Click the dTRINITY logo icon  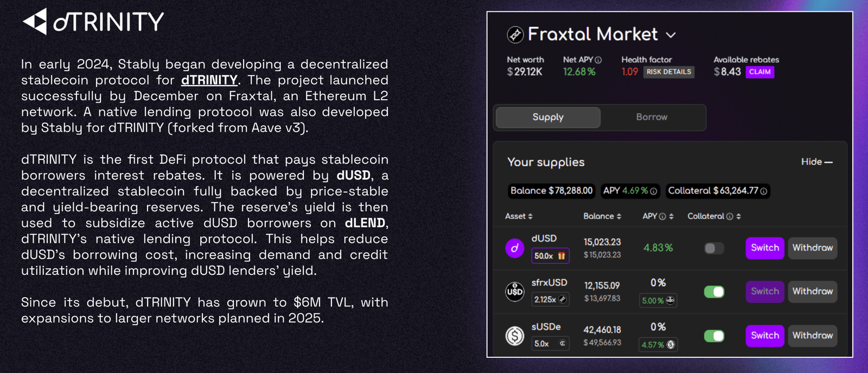35,22
